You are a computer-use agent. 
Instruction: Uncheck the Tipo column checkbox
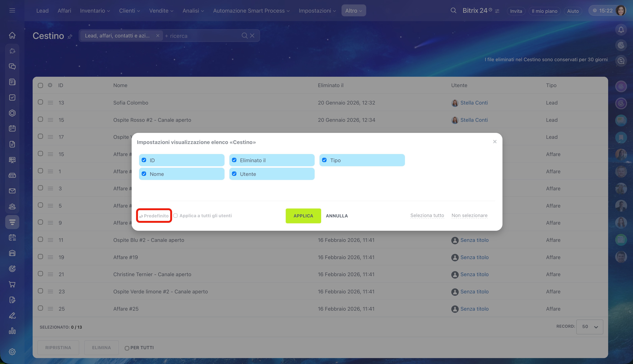pos(324,160)
